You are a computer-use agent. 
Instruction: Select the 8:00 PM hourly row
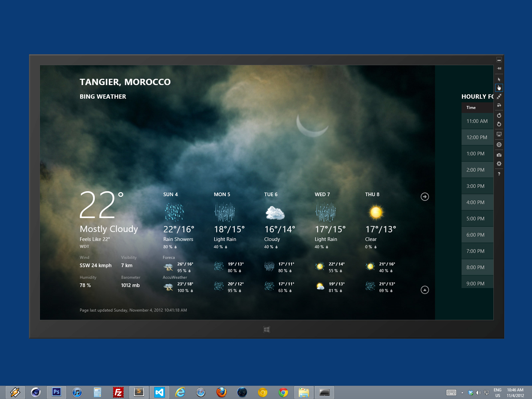pyautogui.click(x=477, y=267)
